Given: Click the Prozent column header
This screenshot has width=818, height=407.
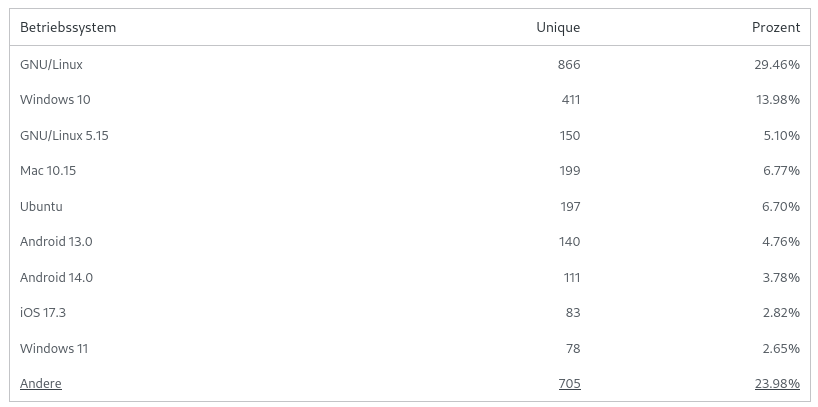Looking at the screenshot, I should [x=776, y=27].
